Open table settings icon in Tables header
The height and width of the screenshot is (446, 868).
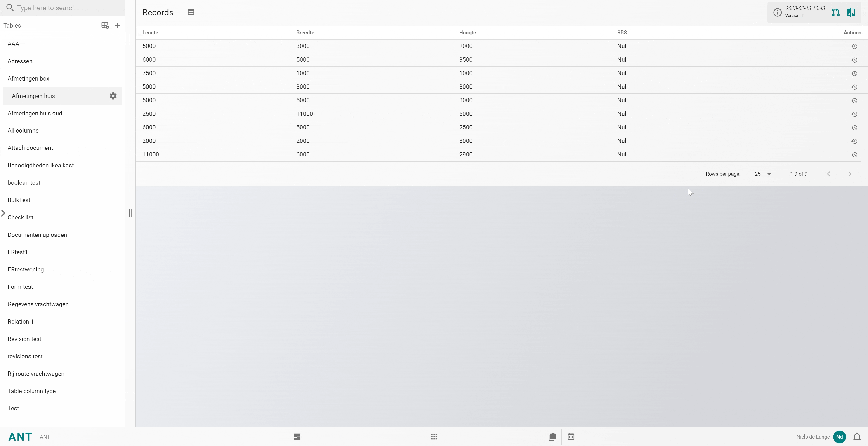[105, 26]
